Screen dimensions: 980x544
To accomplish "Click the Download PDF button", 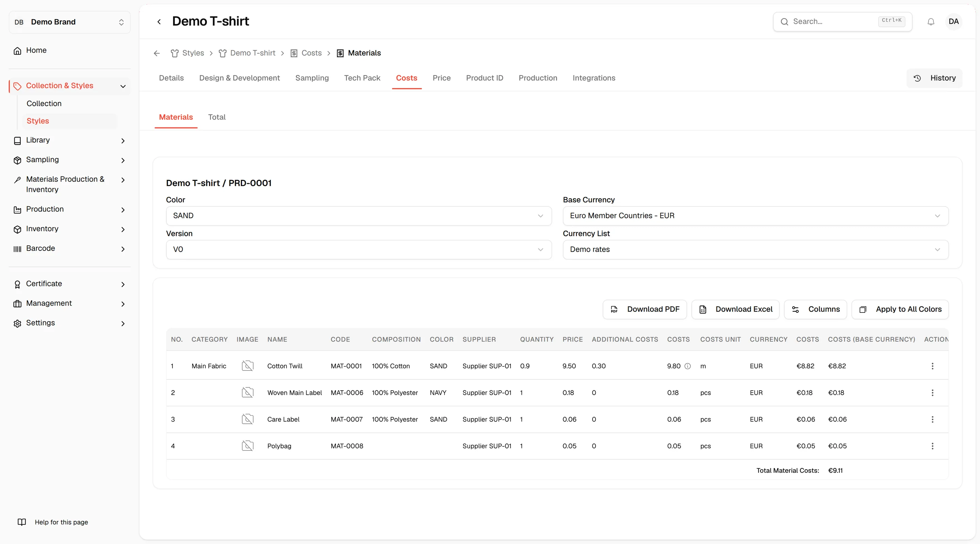I will (x=644, y=309).
